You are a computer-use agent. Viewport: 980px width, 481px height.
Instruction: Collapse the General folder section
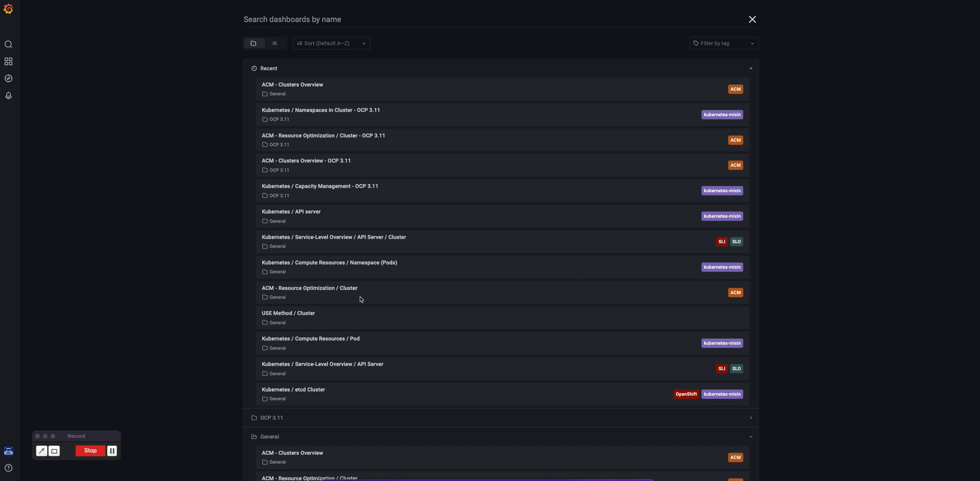pyautogui.click(x=750, y=437)
